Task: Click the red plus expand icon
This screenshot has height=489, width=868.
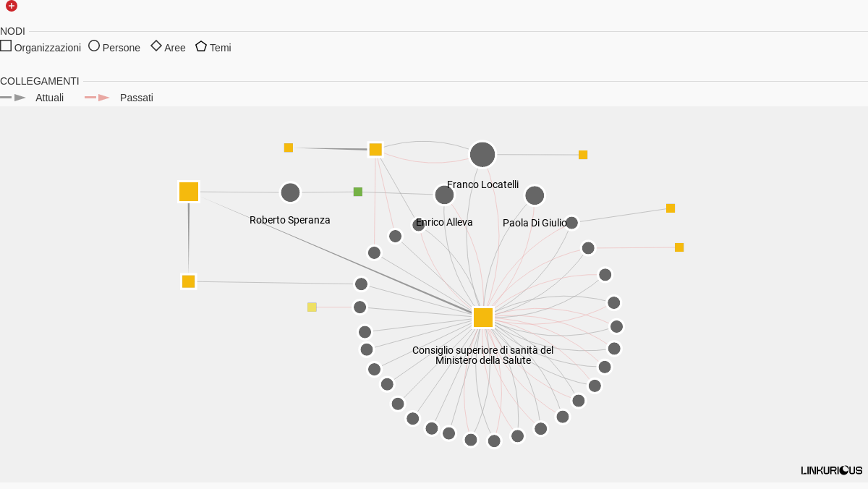Action: 12,6
